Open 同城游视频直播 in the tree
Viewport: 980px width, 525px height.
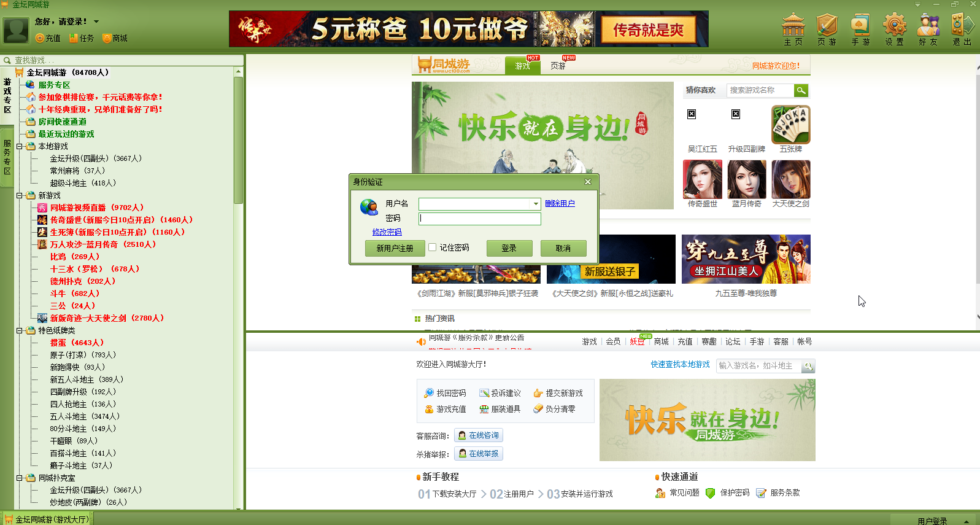(x=97, y=208)
